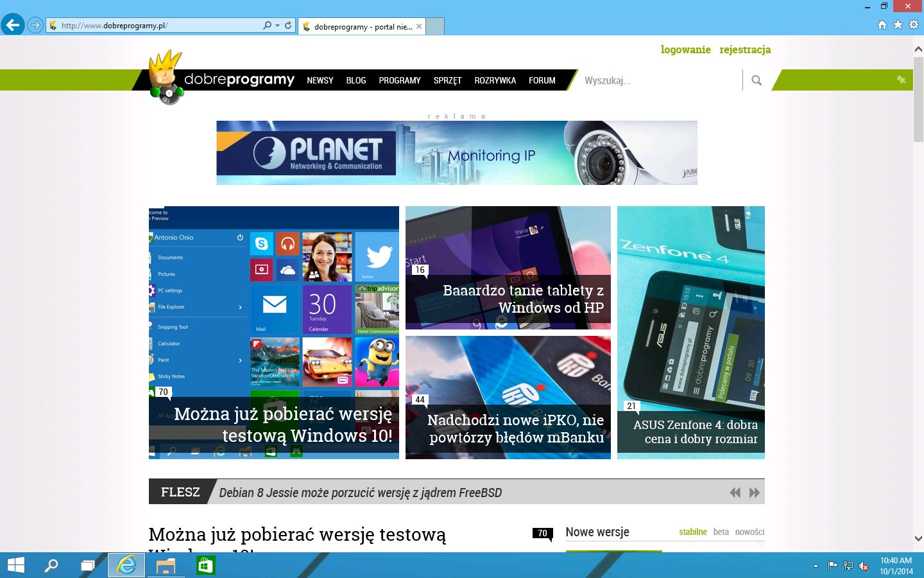Image resolution: width=924 pixels, height=578 pixels.
Task: Click the page scrollbar up arrow
Action: [918, 49]
